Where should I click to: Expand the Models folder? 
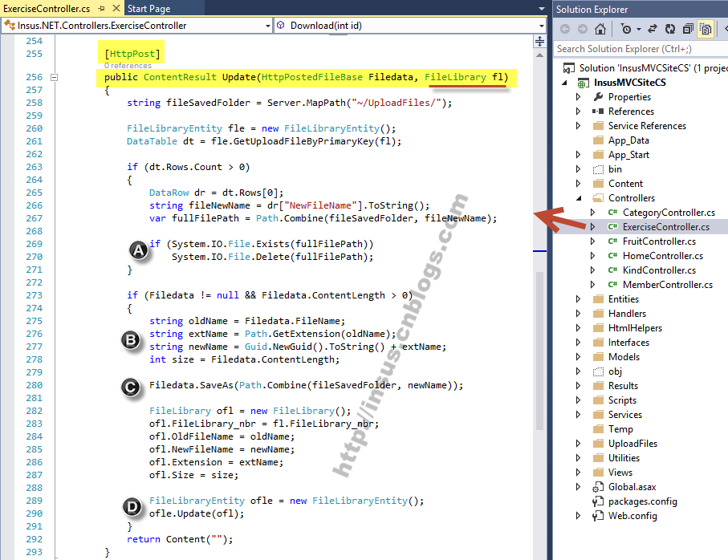point(579,357)
